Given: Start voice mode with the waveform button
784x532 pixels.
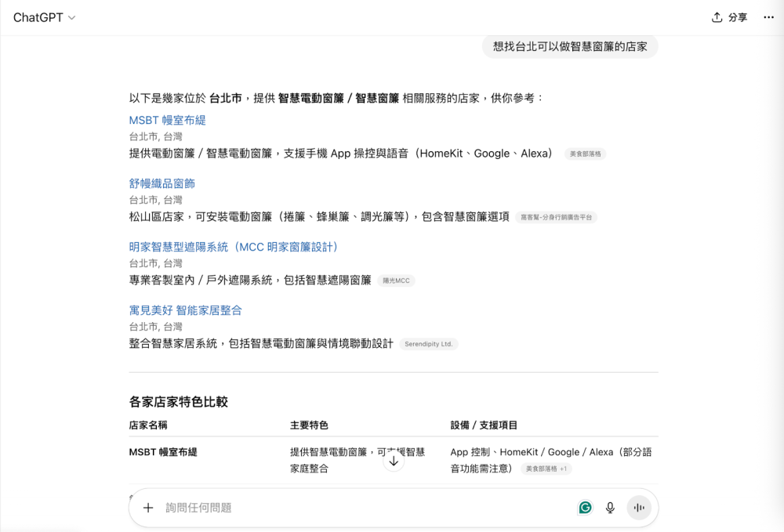Looking at the screenshot, I should coord(639,508).
